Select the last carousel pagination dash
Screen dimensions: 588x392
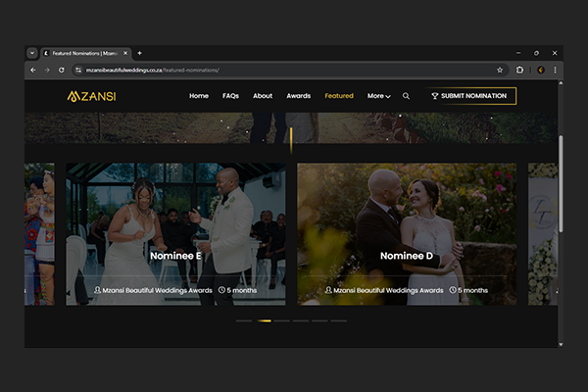[339, 321]
